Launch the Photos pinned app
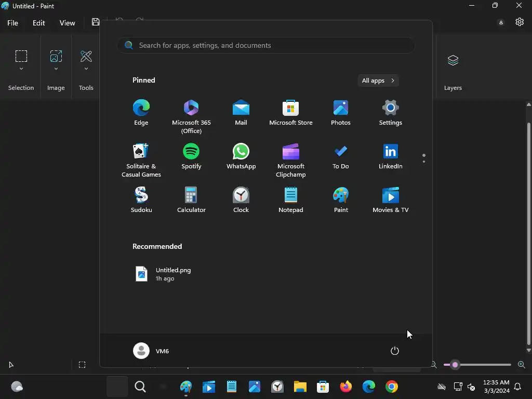This screenshot has height=399, width=532. click(341, 113)
